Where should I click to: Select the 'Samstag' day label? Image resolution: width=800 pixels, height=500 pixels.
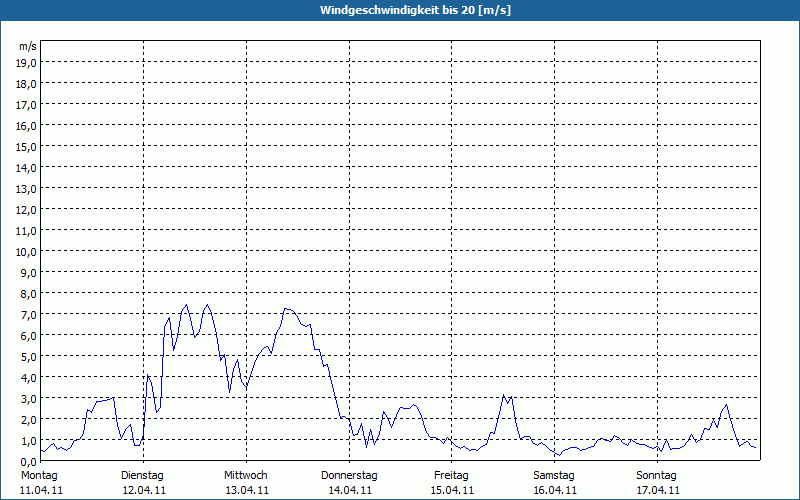click(x=554, y=476)
